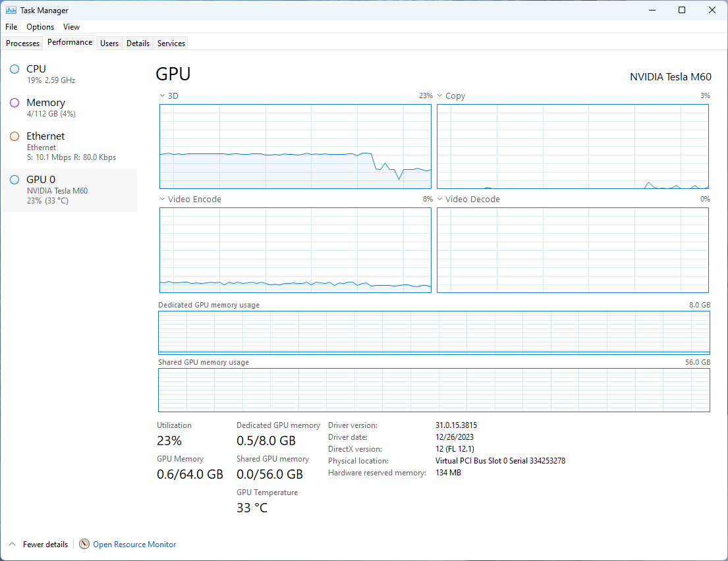This screenshot has width=728, height=561.
Task: Switch to the Services tab
Action: pos(171,43)
